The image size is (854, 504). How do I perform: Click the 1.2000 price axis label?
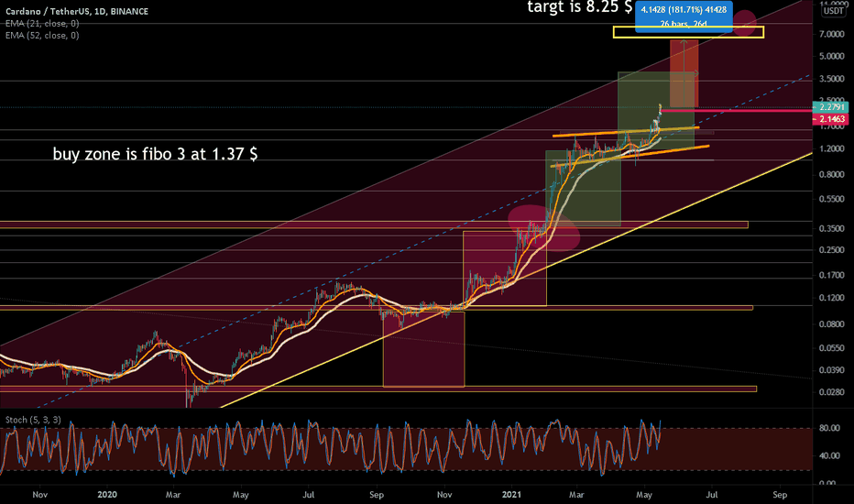click(x=831, y=148)
